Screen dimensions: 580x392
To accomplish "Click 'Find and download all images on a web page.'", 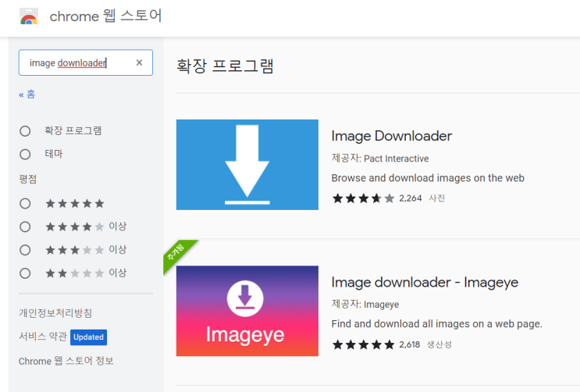I will point(437,324).
